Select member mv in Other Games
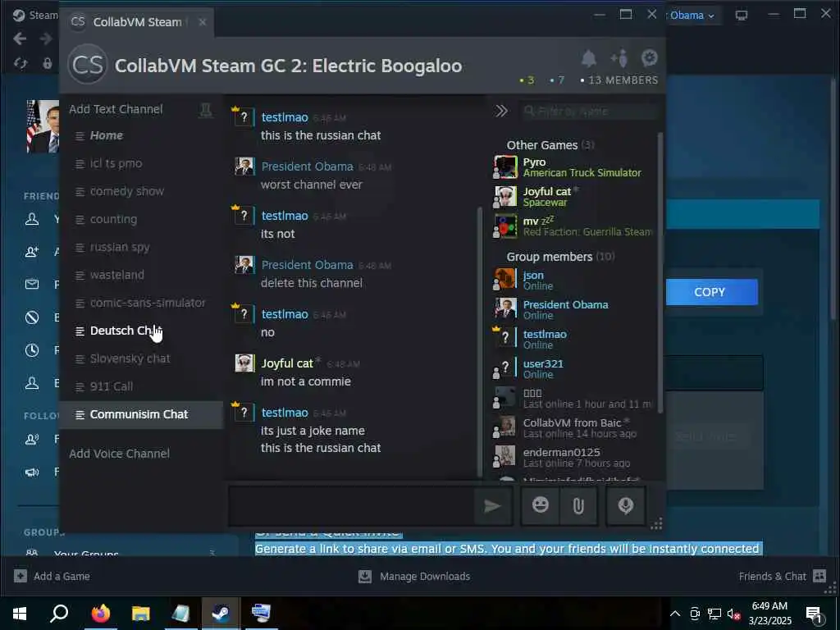The image size is (840, 630). [573, 226]
